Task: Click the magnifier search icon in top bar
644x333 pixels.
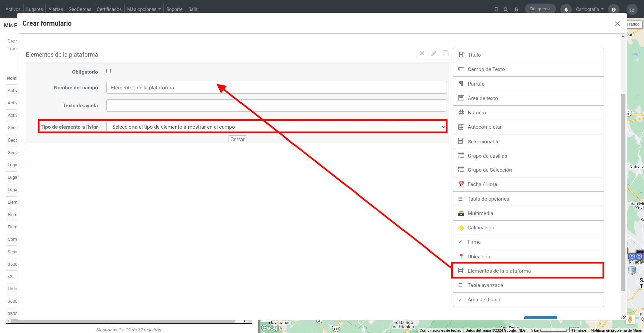Action: coord(506,9)
